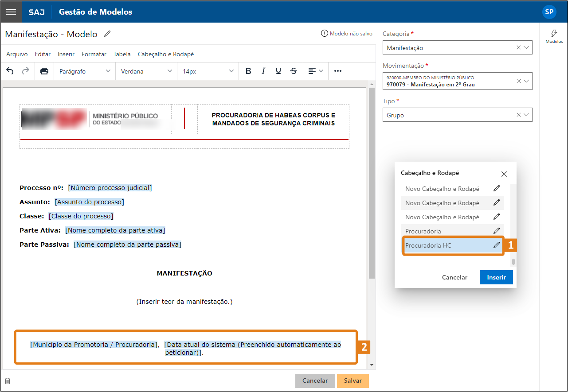Viewport: 568px width, 392px height.
Task: Click the print icon in toolbar
Action: coord(44,71)
